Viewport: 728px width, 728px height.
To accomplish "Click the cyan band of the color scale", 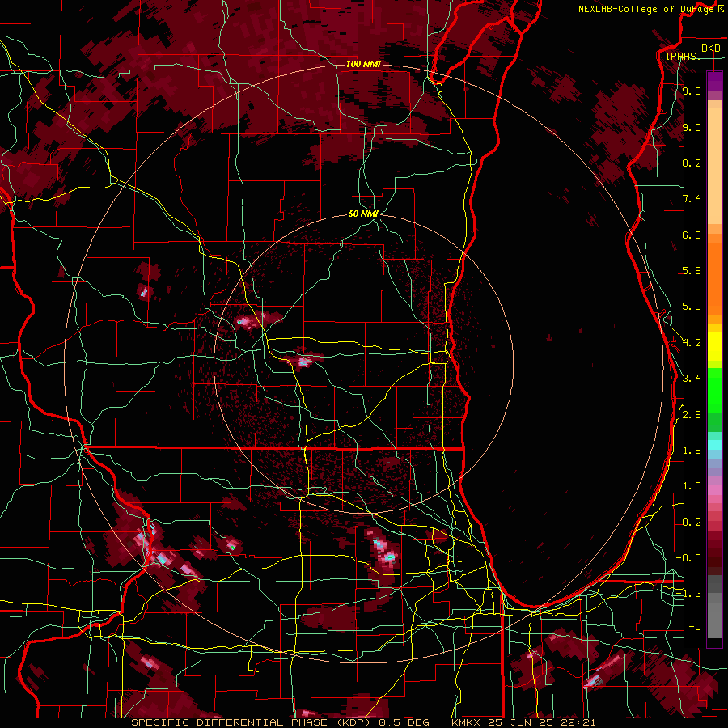I will 714,444.
